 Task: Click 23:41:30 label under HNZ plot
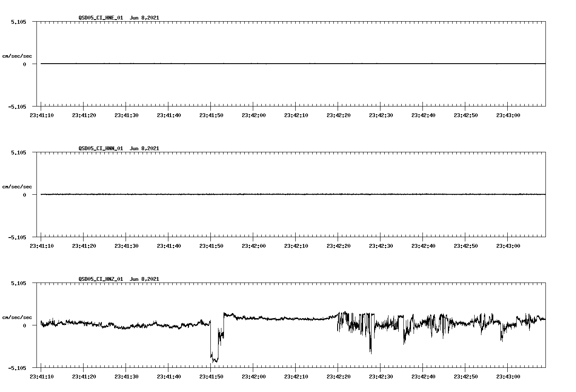pos(126,377)
